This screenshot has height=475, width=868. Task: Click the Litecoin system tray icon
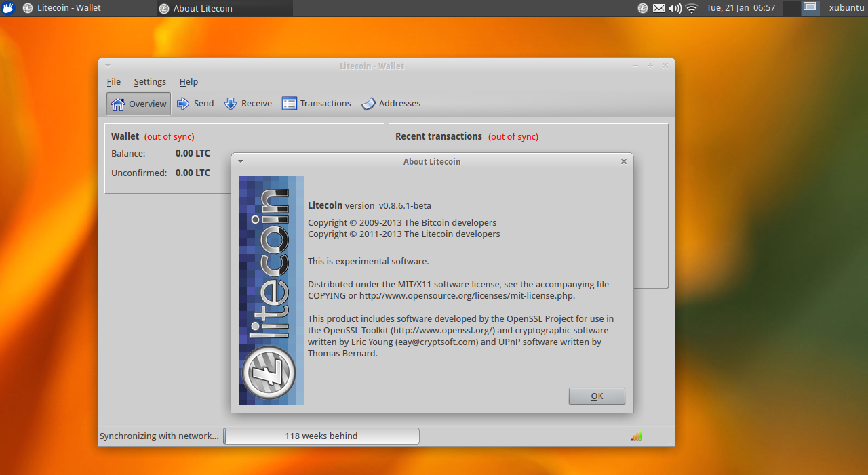pos(643,8)
